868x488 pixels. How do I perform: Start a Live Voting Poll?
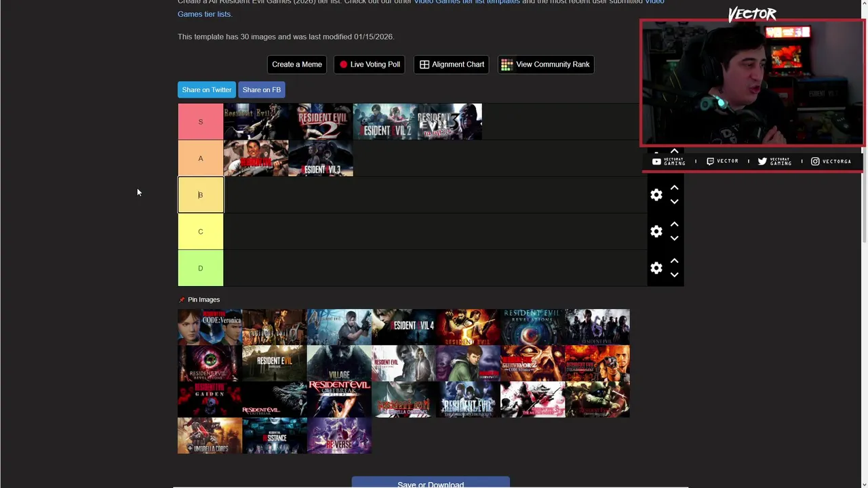370,64
